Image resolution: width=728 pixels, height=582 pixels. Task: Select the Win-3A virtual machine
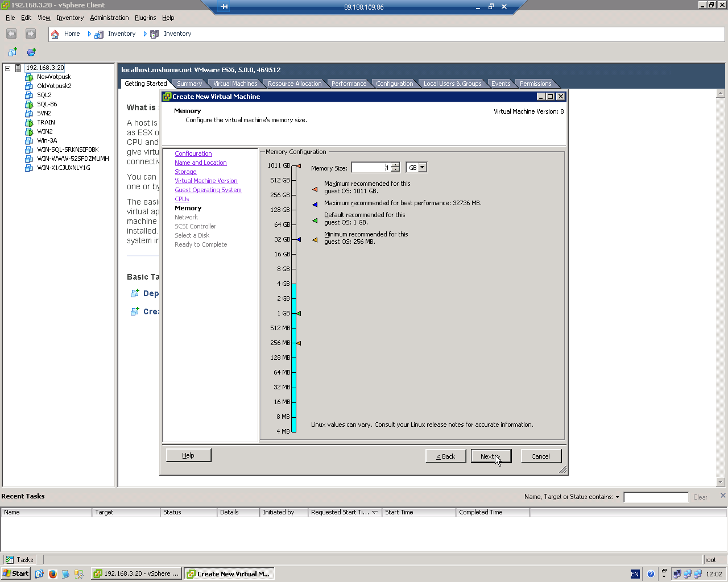47,140
